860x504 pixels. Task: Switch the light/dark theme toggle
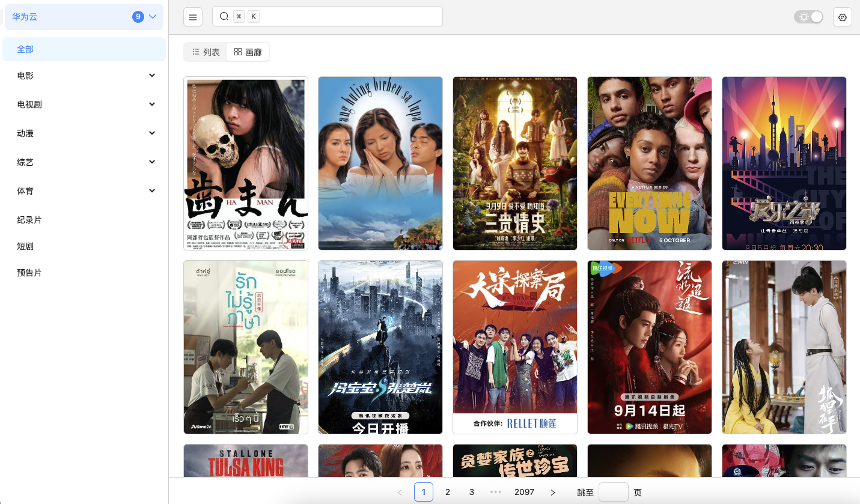tap(808, 17)
